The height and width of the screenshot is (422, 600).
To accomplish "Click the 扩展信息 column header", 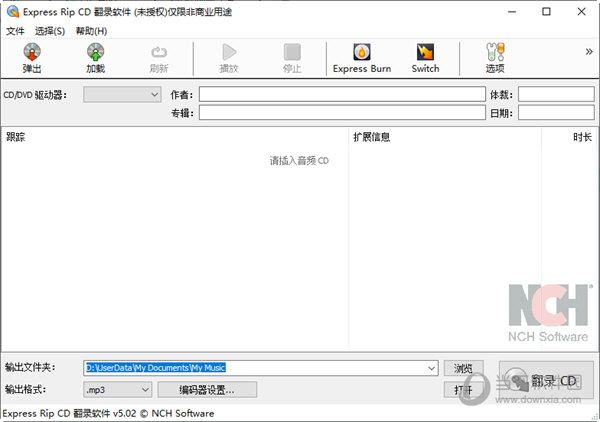I will [x=371, y=137].
